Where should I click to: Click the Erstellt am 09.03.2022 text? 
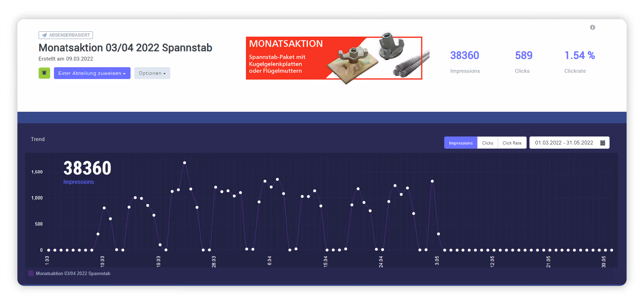[66, 59]
